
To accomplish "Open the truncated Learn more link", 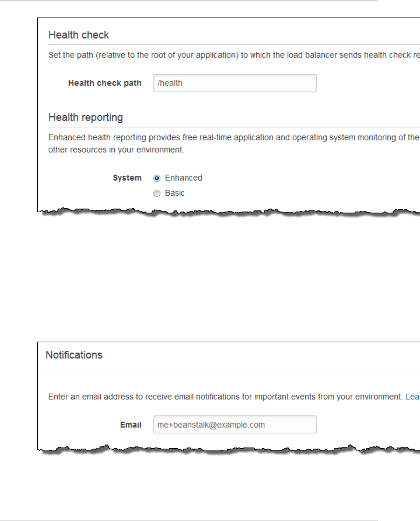I will point(412,397).
